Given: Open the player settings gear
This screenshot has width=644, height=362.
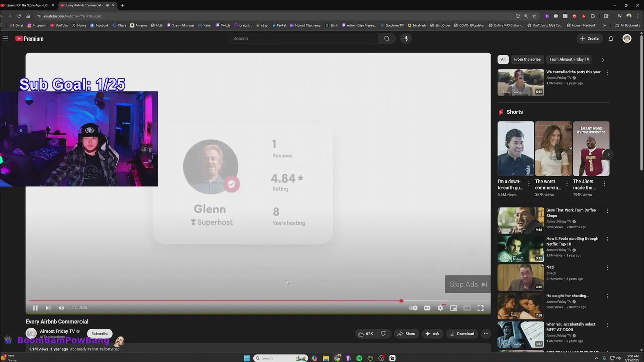Looking at the screenshot, I should coord(440,308).
